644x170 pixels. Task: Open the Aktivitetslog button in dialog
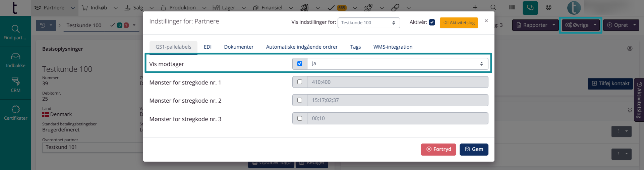(x=459, y=23)
